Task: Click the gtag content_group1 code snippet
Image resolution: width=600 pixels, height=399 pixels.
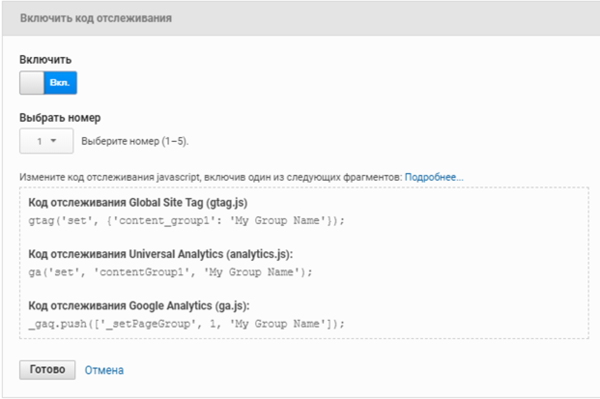Action: coord(186,221)
